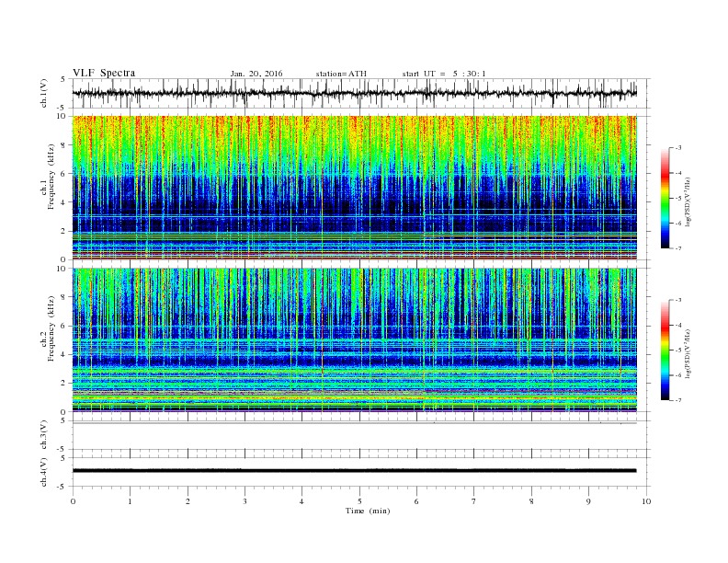This screenshot has height=563, width=728.
Task: Click the "4" time axis tick label
Action: [301, 501]
